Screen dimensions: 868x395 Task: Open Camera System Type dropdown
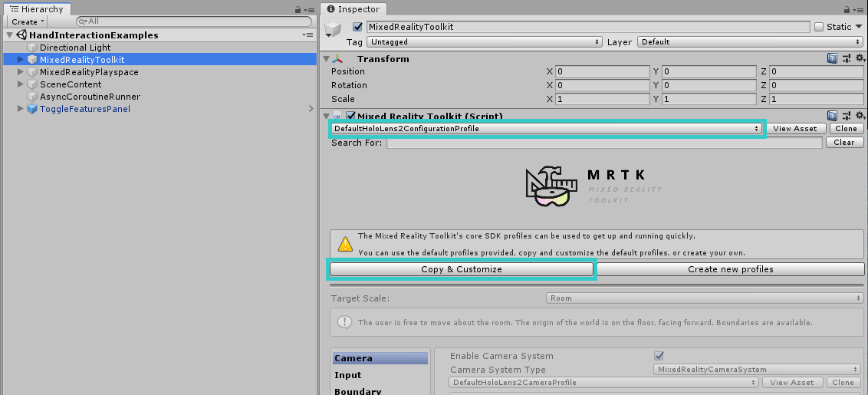pyautogui.click(x=756, y=370)
